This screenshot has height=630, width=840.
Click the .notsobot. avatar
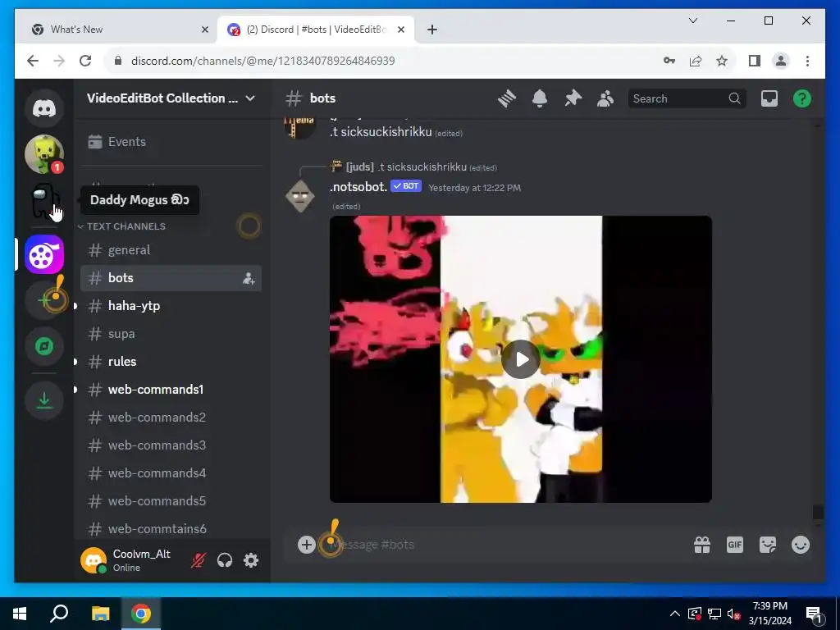[x=300, y=195]
